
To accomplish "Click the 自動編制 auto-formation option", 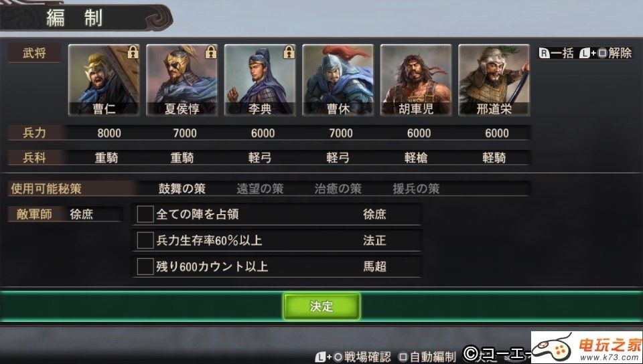I will click(x=428, y=357).
